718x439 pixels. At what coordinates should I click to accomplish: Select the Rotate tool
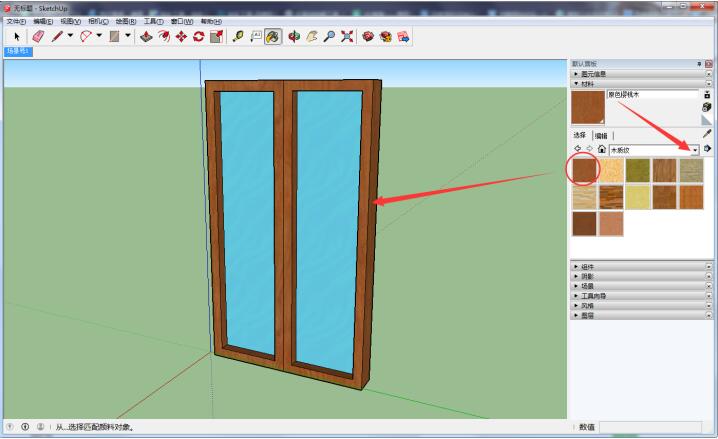tap(199, 36)
